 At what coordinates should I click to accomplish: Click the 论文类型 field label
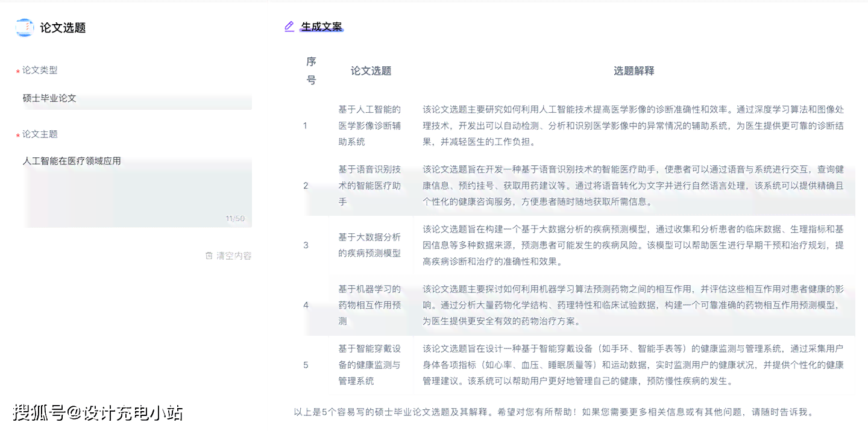pos(40,70)
